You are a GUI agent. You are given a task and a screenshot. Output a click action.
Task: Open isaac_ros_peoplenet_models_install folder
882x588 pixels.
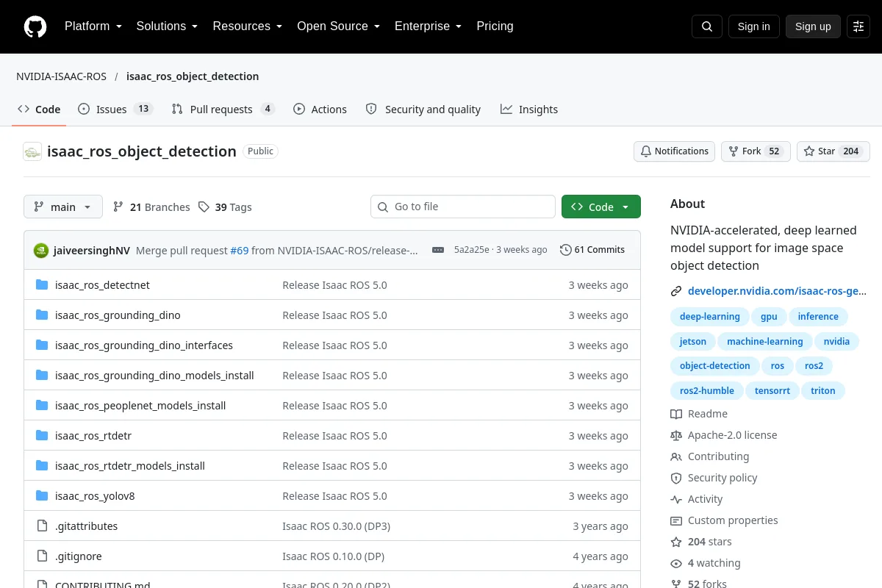point(140,405)
